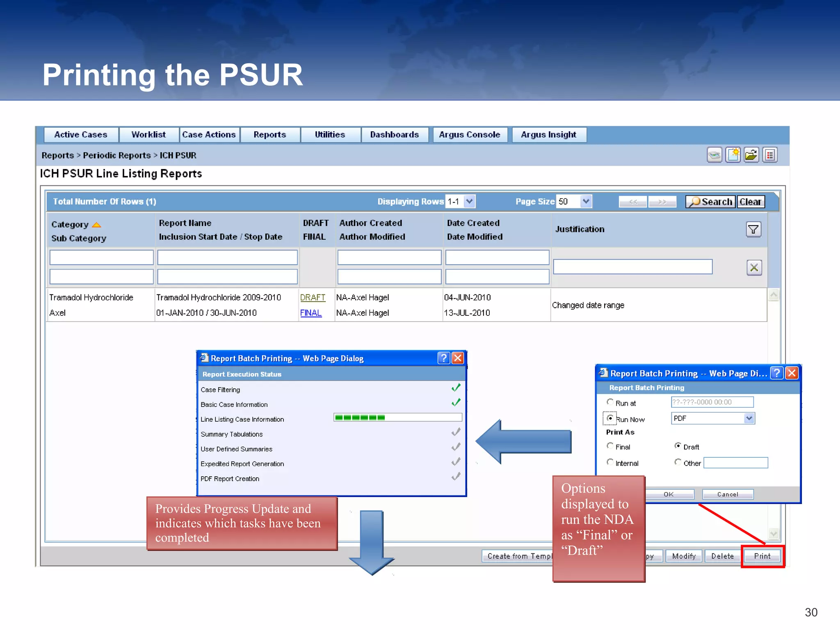Open the Dashboards menu
The image size is (840, 630).
395,135
